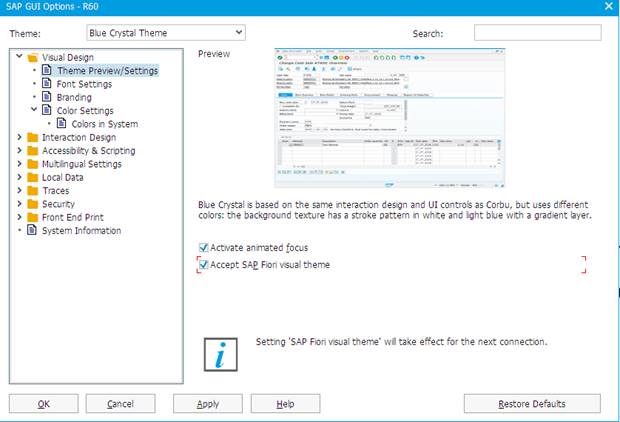The image size is (620, 422).
Task: Expand the Traces node
Action: (19, 190)
